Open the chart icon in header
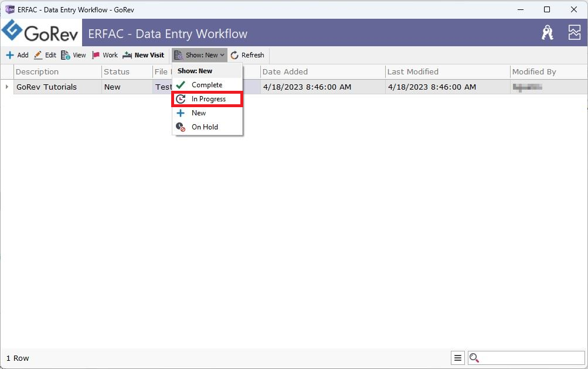 click(574, 33)
